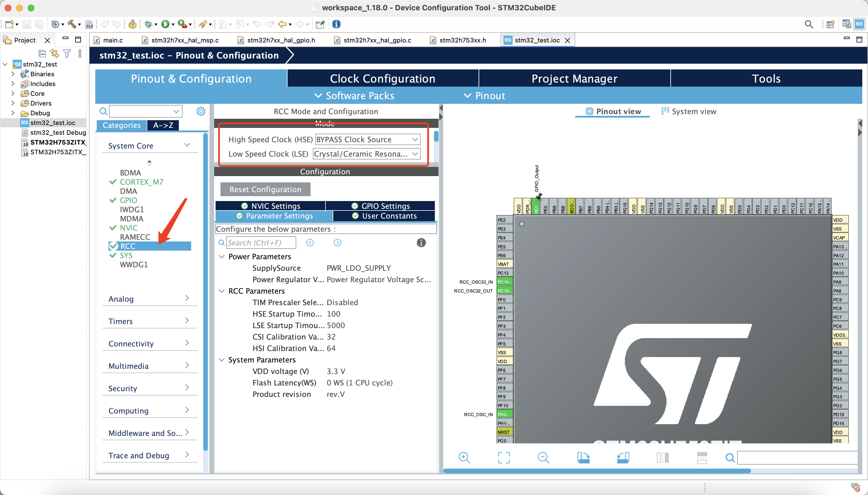Click Reset Configuration button
This screenshot has width=868, height=495.
pos(266,189)
